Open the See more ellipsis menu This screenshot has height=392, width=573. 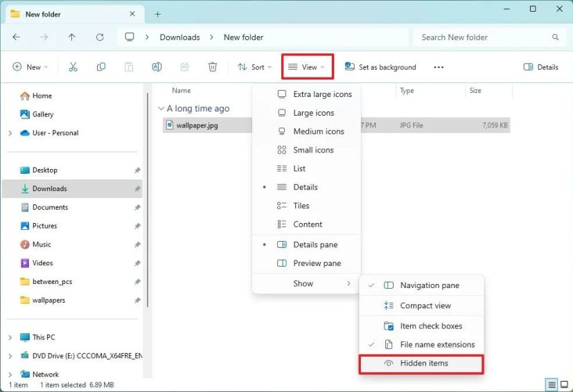pos(439,67)
